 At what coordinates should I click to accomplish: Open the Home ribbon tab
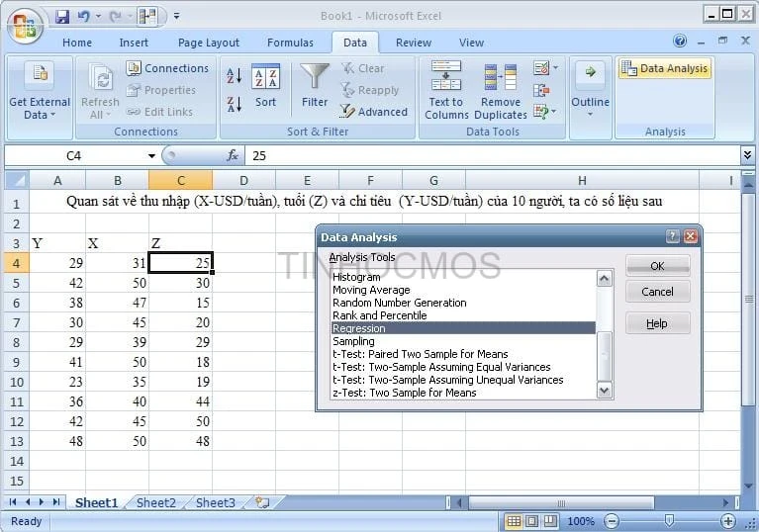pos(77,43)
